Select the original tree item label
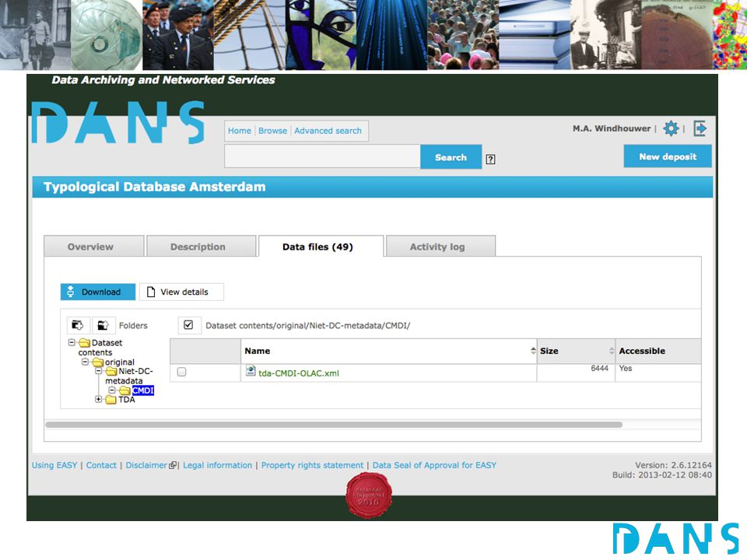 point(120,362)
